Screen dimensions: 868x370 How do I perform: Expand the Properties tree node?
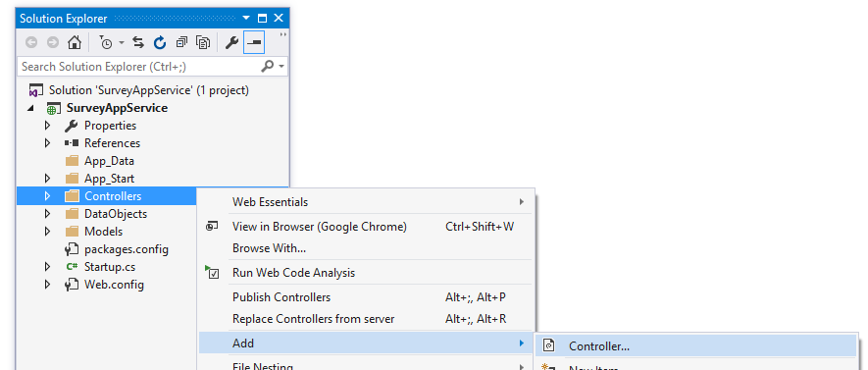point(47,126)
